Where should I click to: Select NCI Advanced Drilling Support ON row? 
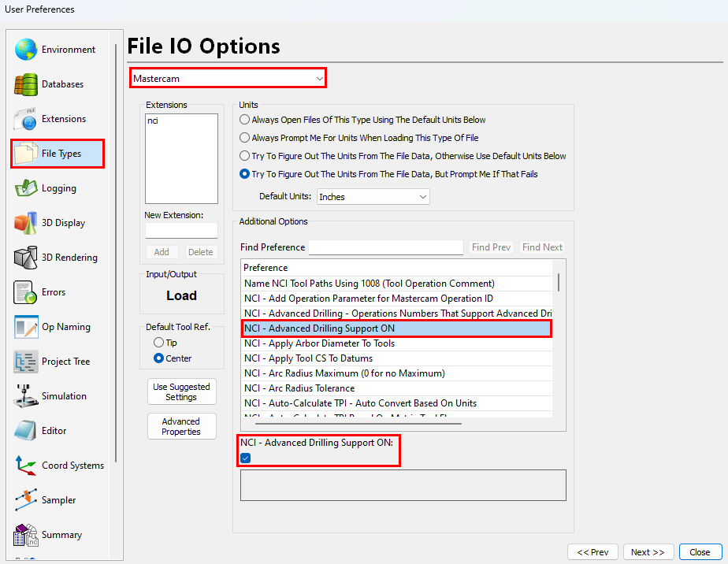tap(397, 328)
